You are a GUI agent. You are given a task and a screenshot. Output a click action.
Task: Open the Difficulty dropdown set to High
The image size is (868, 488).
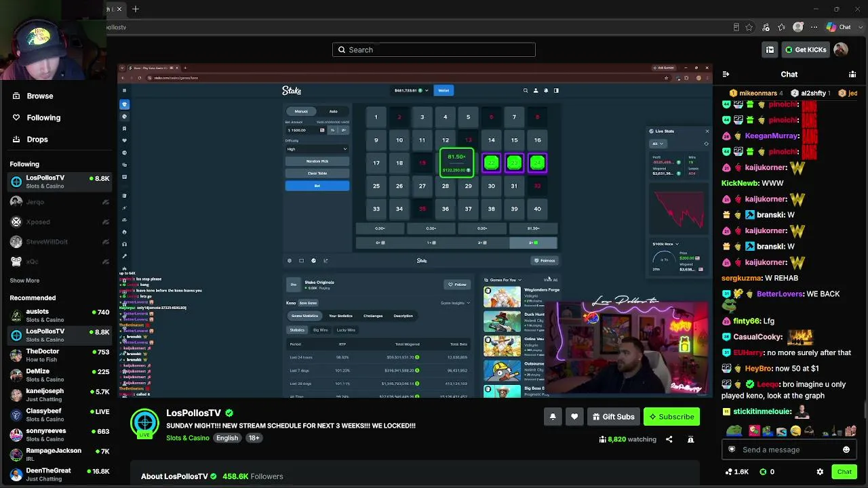(317, 149)
